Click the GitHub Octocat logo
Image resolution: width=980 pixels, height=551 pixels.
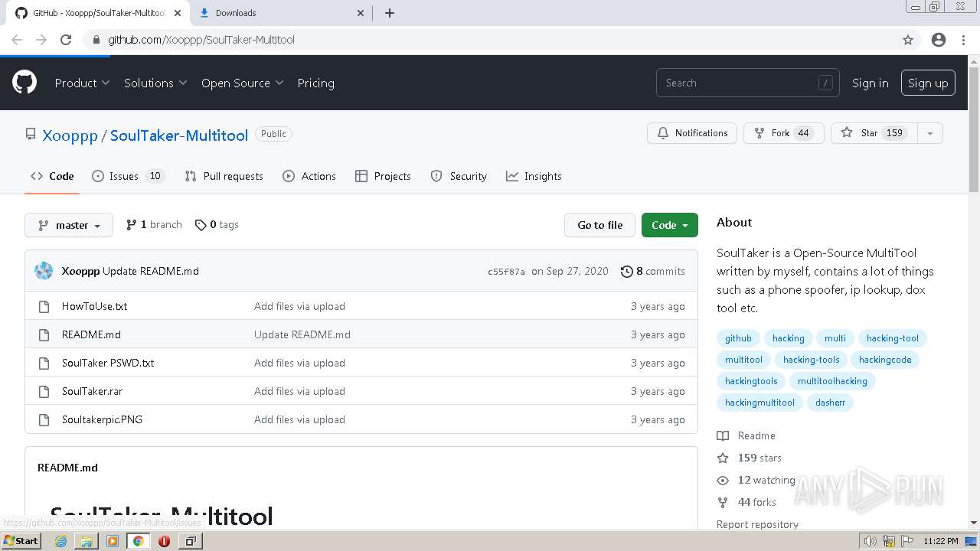coord(24,83)
